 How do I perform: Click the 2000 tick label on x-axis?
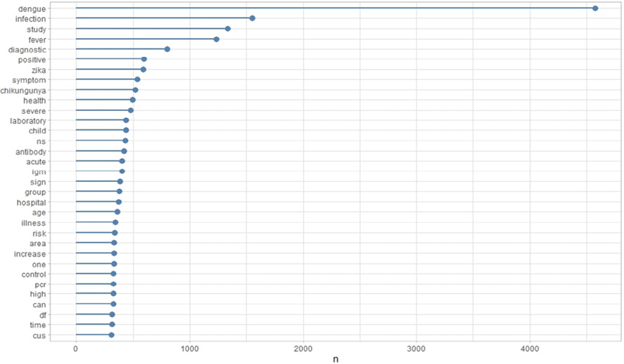coord(303,348)
